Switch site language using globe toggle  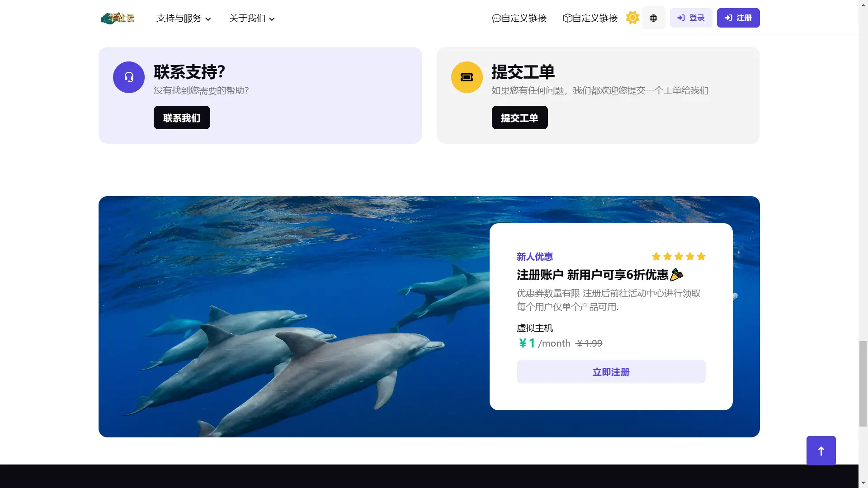pyautogui.click(x=654, y=18)
